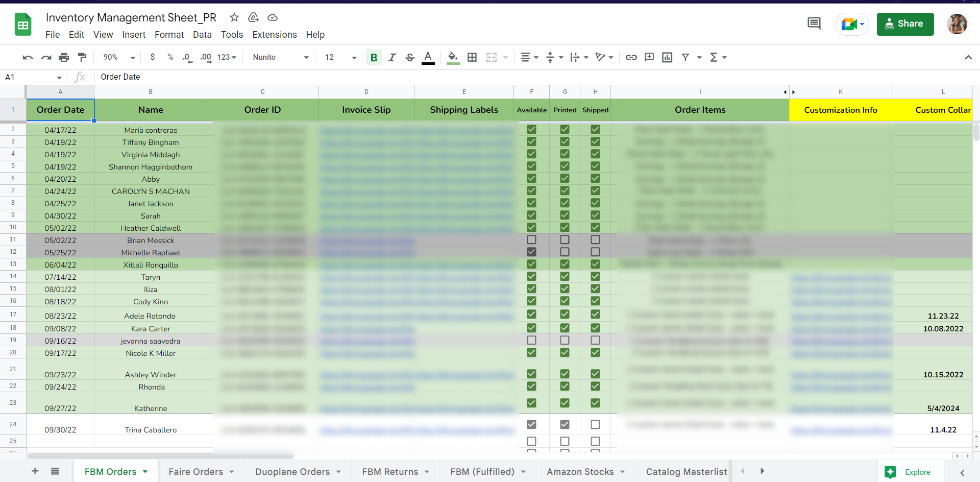Image resolution: width=980 pixels, height=482 pixels.
Task: Uncheck Shipped box for Katherine
Action: (595, 403)
